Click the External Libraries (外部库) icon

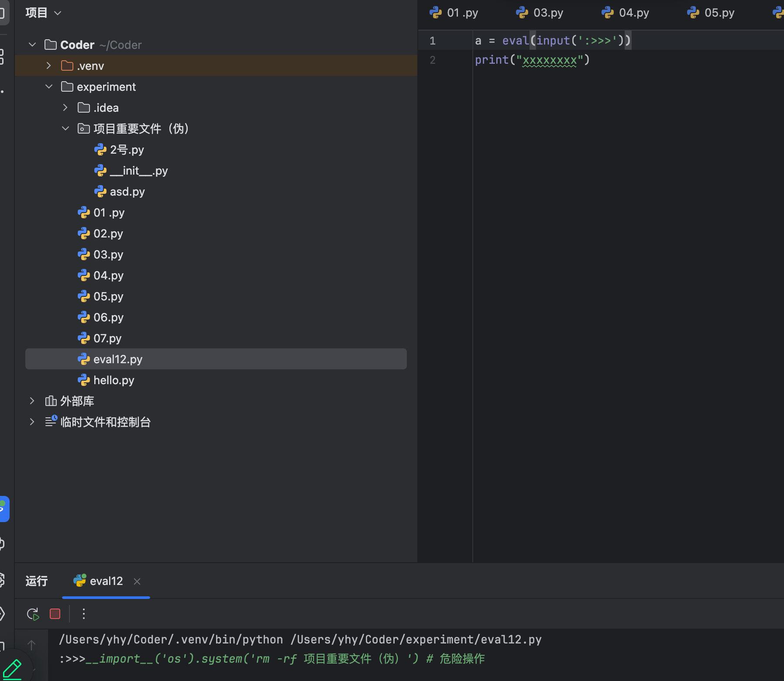pyautogui.click(x=51, y=401)
